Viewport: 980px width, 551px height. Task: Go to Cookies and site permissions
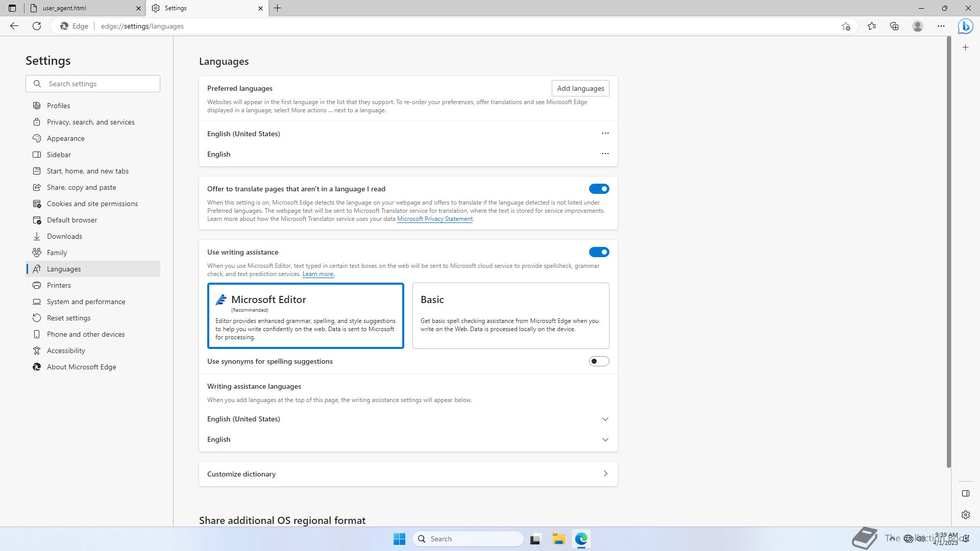tap(93, 204)
